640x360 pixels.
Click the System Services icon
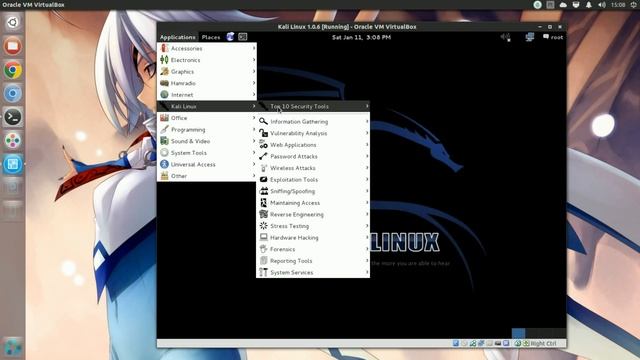[x=264, y=272]
